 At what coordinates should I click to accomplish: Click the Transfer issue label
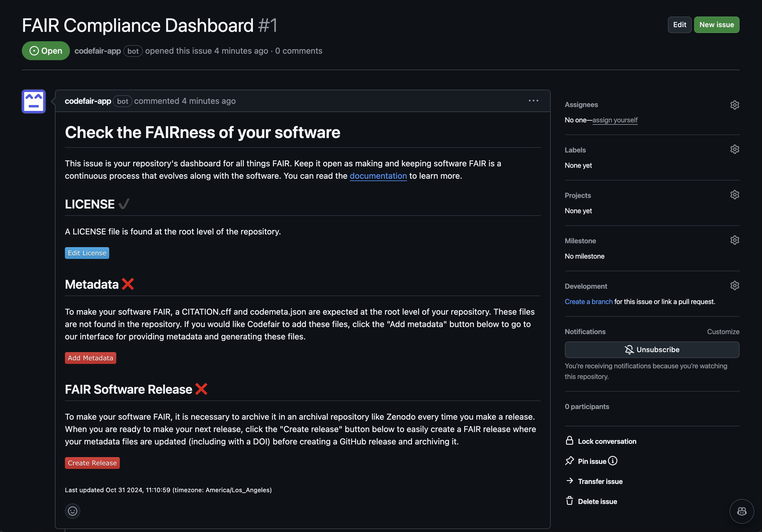click(x=600, y=482)
